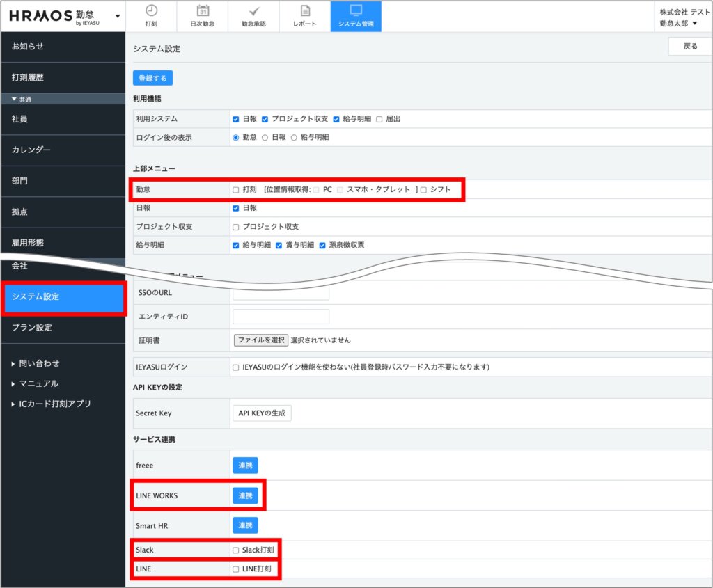Image resolution: width=713 pixels, height=588 pixels.
Task: Open the 打刻 clock icon in the top bar
Action: [x=151, y=11]
